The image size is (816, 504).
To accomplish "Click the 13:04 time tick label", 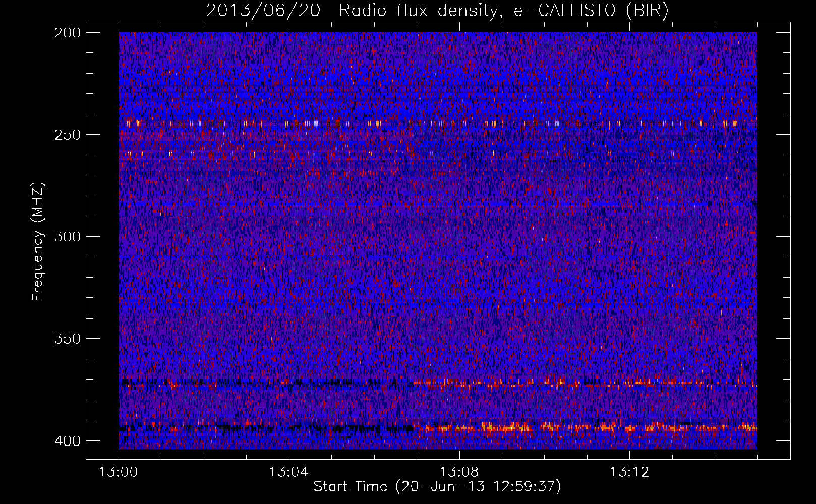I will coord(288,472).
